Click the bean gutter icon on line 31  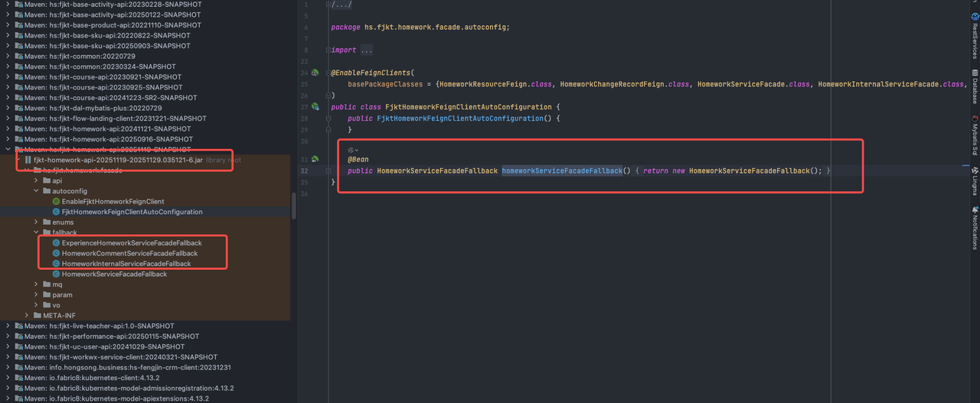pyautogui.click(x=315, y=159)
